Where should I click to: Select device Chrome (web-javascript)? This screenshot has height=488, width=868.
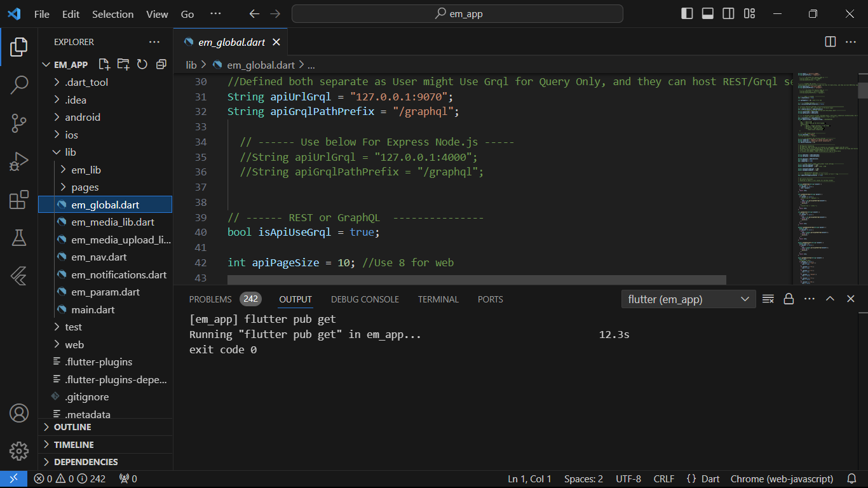point(782,479)
